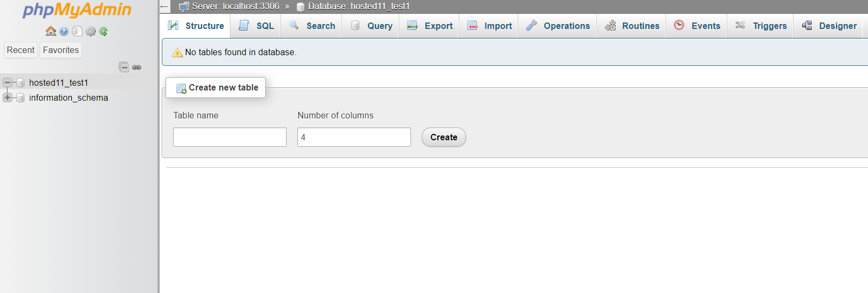Hide the navigation panel with left arrow
Viewport: 868px width, 293px height.
(x=164, y=6)
